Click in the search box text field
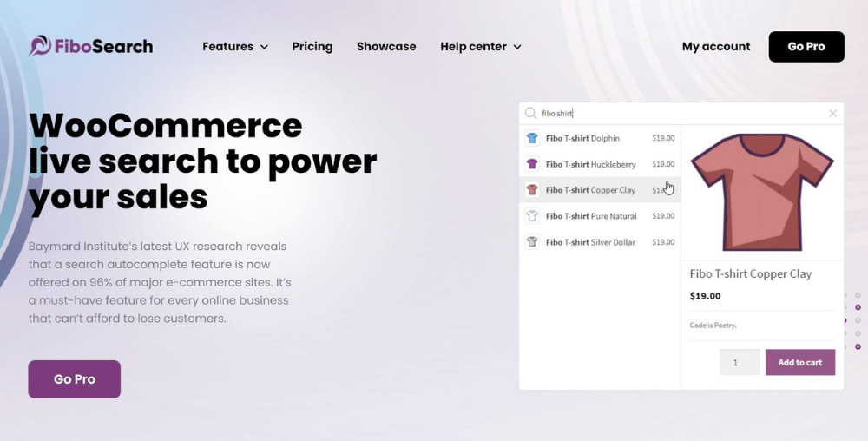 coord(677,113)
